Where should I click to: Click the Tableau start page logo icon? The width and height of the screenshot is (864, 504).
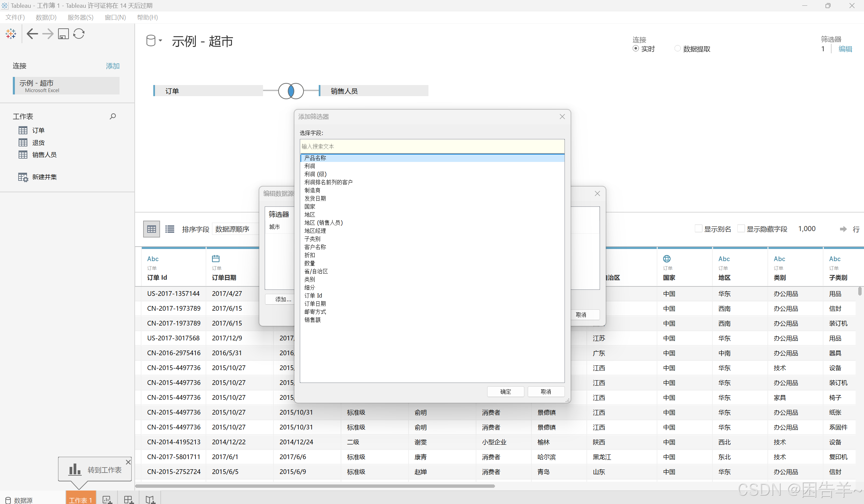tap(10, 34)
